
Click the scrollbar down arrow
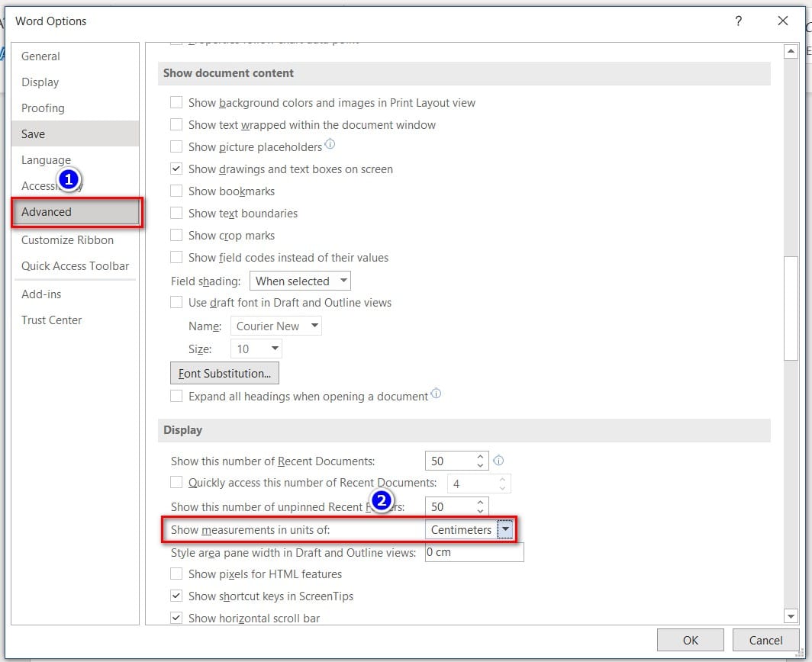pos(791,616)
